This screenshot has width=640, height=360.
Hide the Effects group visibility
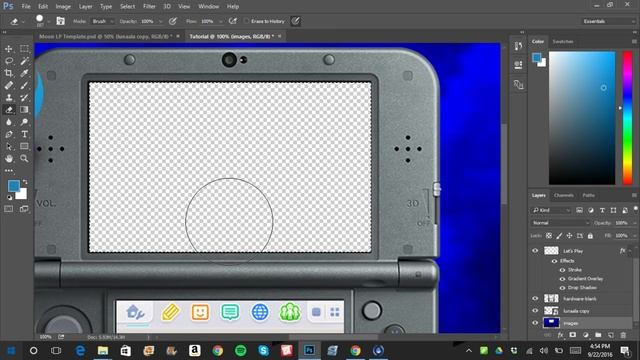click(554, 261)
